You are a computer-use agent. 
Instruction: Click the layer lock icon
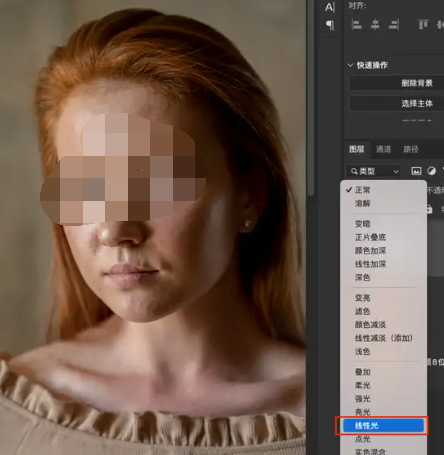[x=429, y=209]
